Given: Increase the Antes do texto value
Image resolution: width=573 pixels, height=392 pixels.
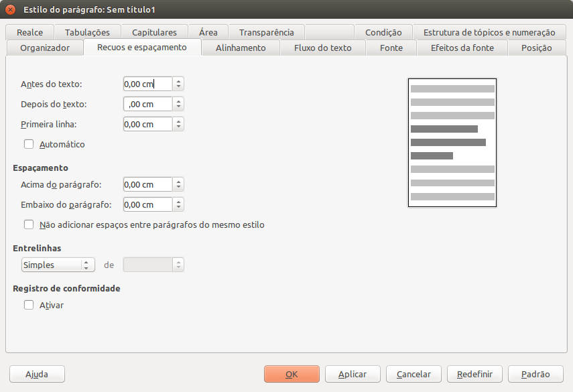Looking at the screenshot, I should 178,81.
